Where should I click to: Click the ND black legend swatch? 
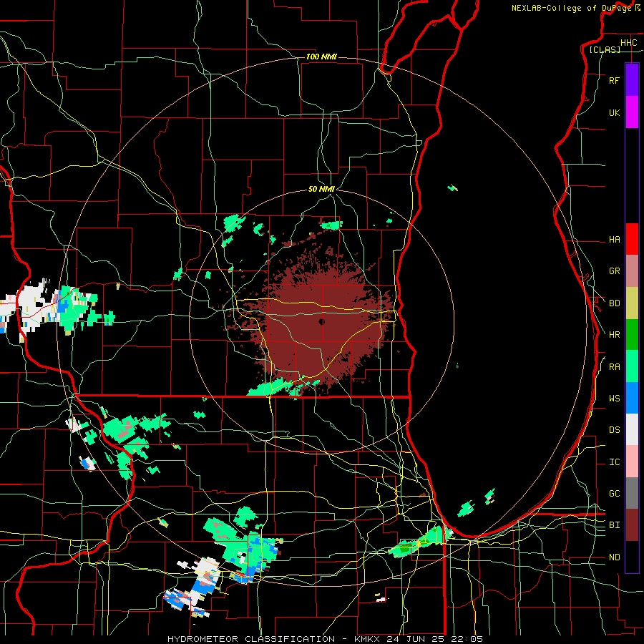632,557
